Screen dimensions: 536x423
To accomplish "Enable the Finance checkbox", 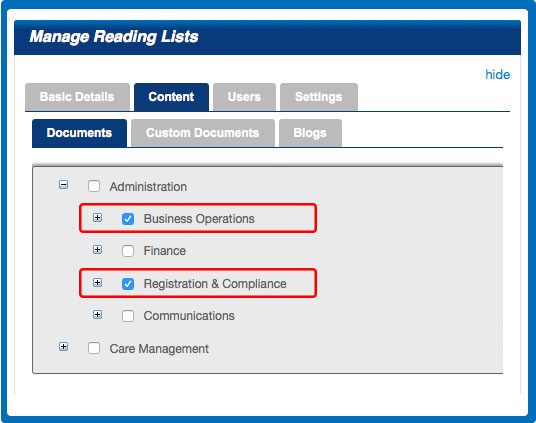I will 128,251.
